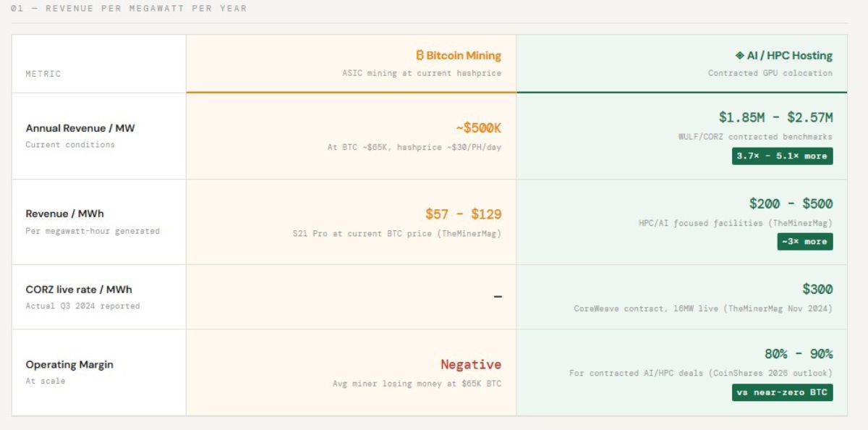Click the $57 – $129 orange value

463,214
